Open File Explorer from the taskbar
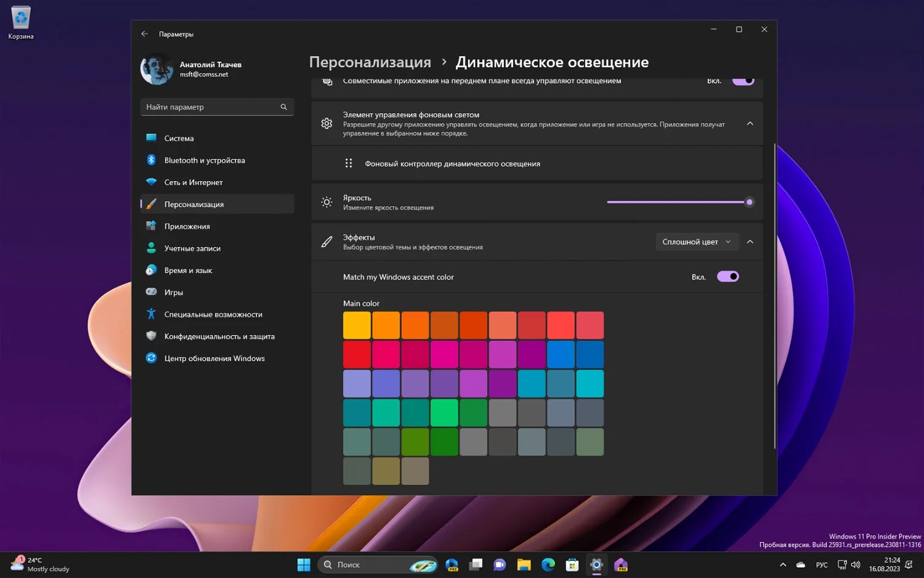Screen dimensions: 924x578 click(x=524, y=564)
